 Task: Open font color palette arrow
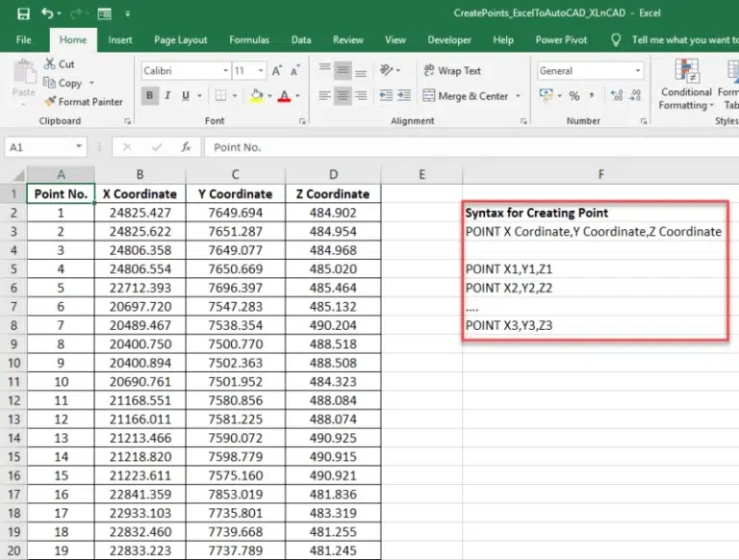[298, 96]
